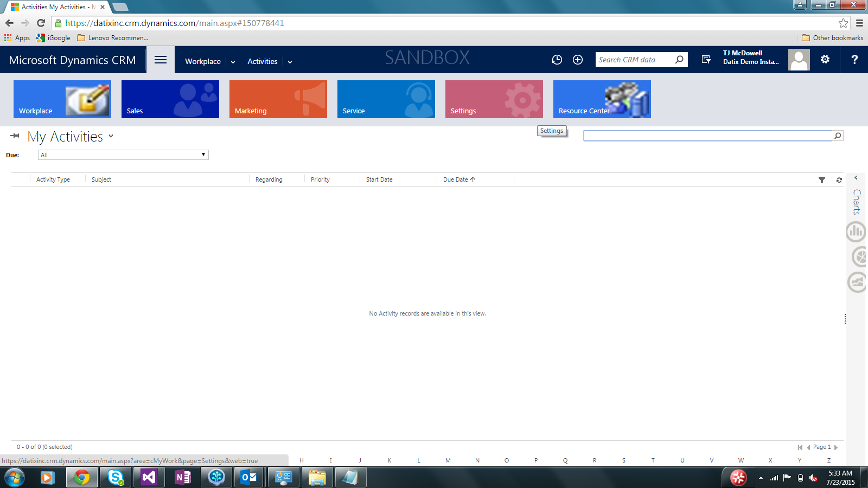
Task: Open Visual Studio from taskbar
Action: tap(149, 478)
